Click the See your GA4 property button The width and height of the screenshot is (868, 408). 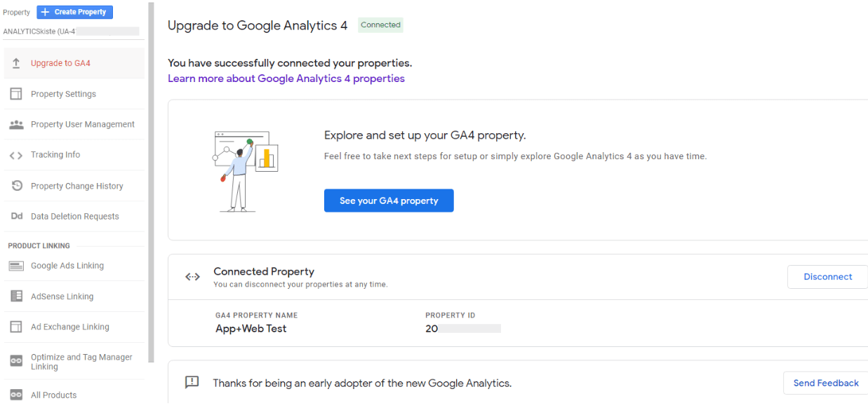click(x=389, y=200)
